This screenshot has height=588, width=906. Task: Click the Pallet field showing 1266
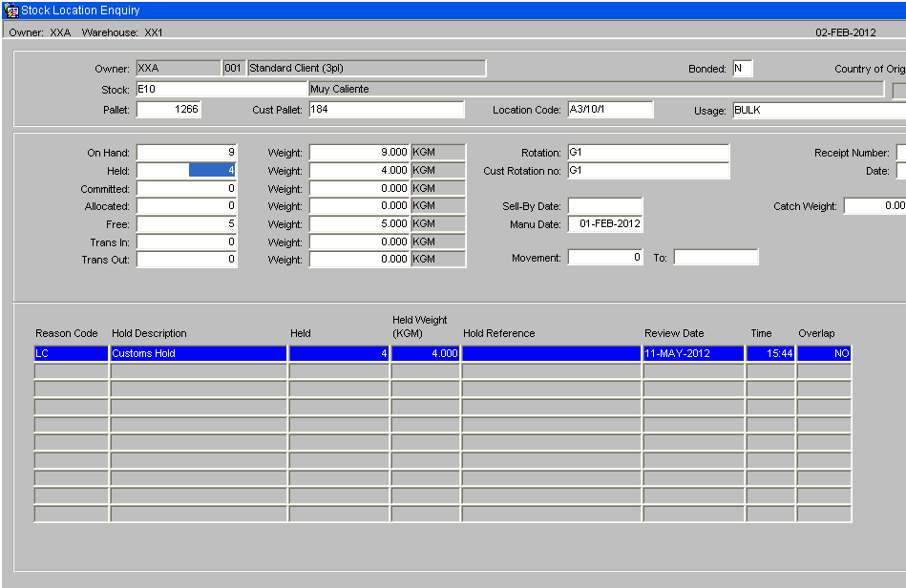(x=169, y=109)
